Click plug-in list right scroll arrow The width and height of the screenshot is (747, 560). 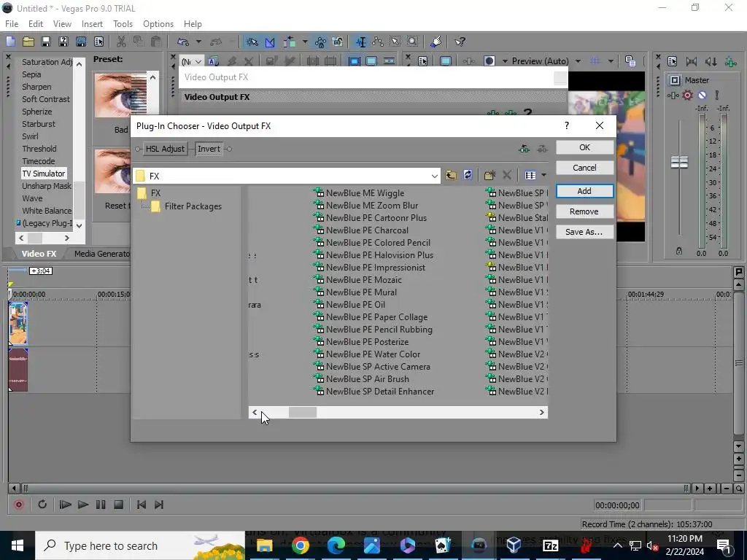[x=542, y=413]
